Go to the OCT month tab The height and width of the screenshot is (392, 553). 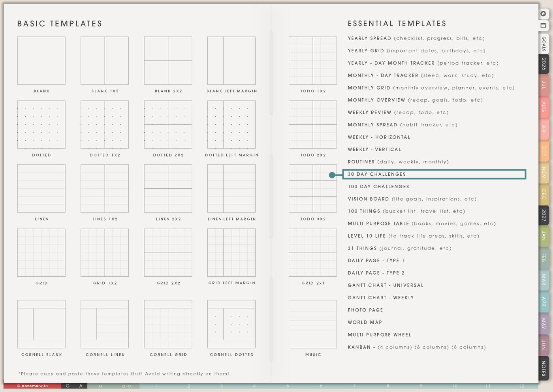pyautogui.click(x=544, y=150)
